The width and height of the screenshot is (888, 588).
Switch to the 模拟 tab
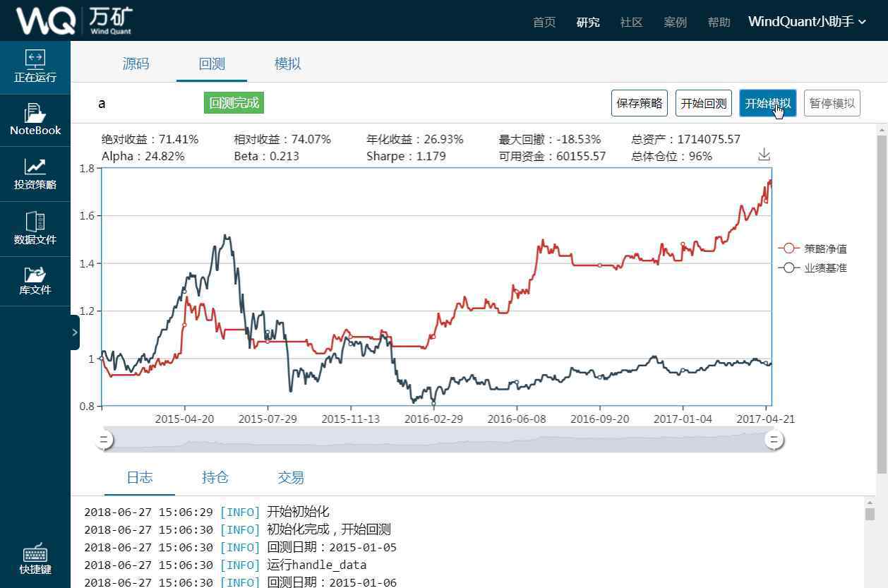(288, 64)
